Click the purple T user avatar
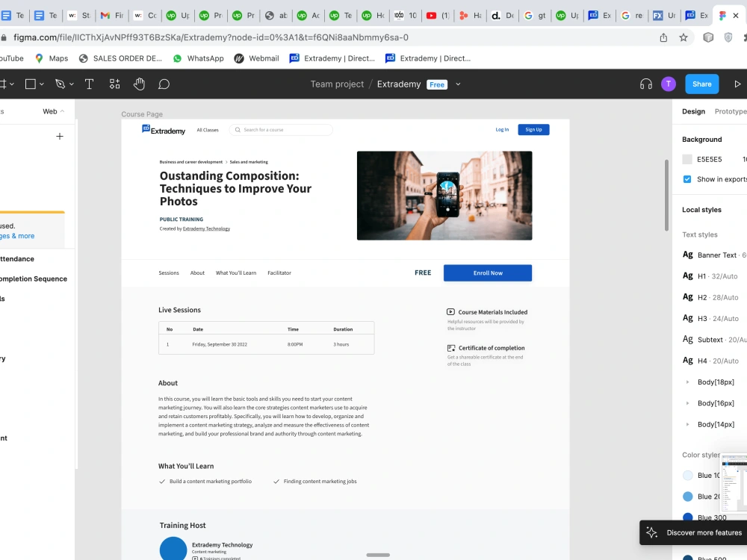 coord(669,84)
